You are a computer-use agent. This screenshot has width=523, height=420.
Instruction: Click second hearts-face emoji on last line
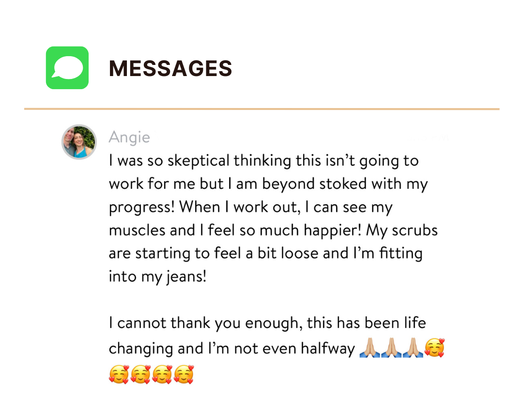pyautogui.click(x=140, y=374)
